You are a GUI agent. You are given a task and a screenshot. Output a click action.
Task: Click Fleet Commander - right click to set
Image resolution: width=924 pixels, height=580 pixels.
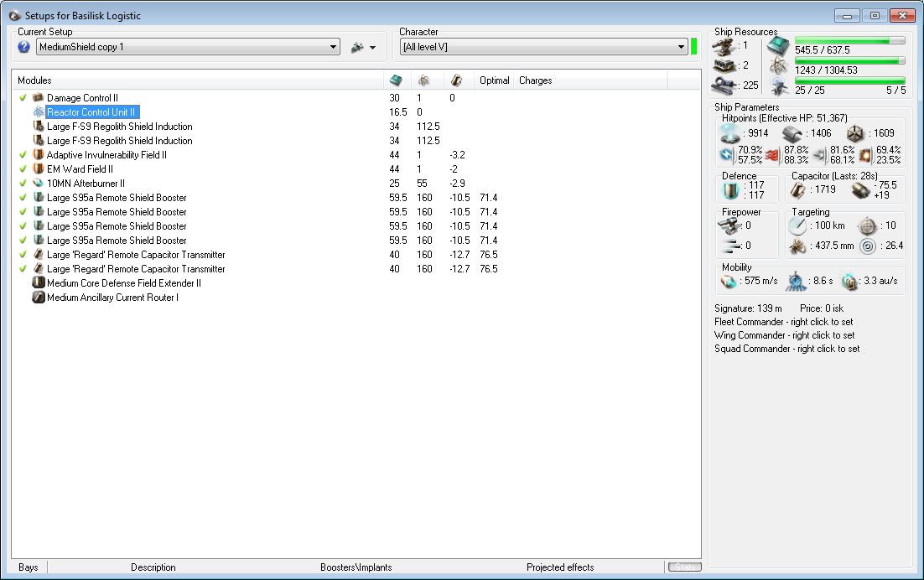[784, 322]
